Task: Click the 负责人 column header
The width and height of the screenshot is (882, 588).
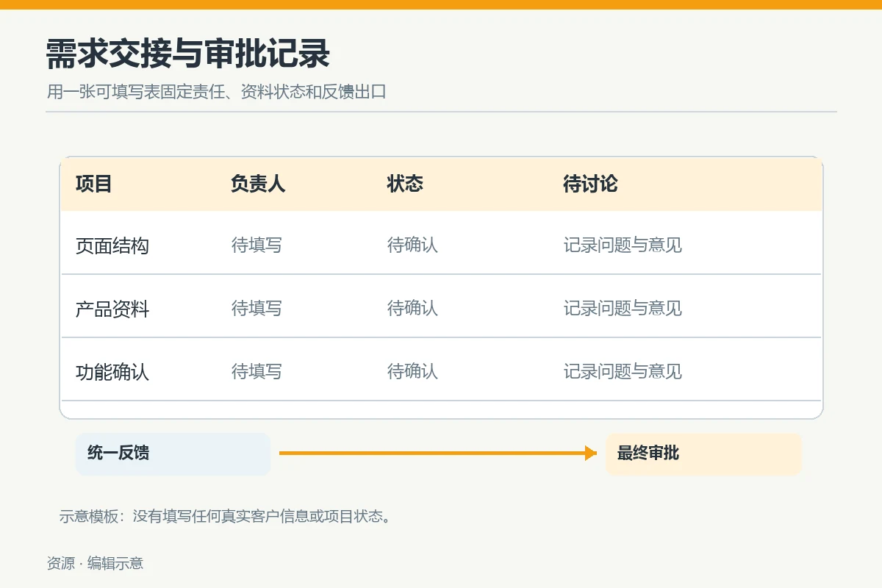Action: [x=258, y=184]
